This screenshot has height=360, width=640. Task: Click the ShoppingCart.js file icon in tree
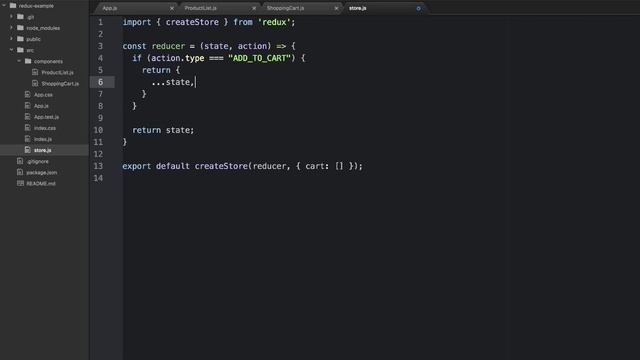click(35, 83)
